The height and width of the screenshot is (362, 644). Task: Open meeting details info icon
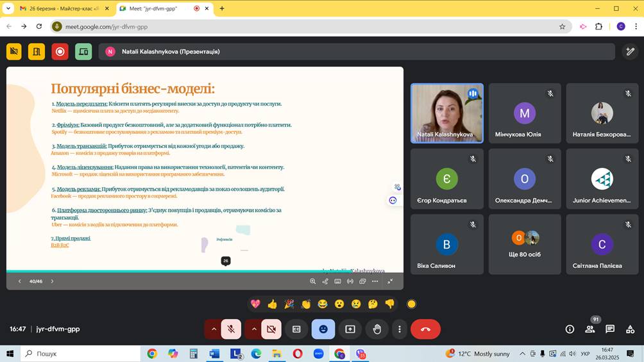click(570, 329)
